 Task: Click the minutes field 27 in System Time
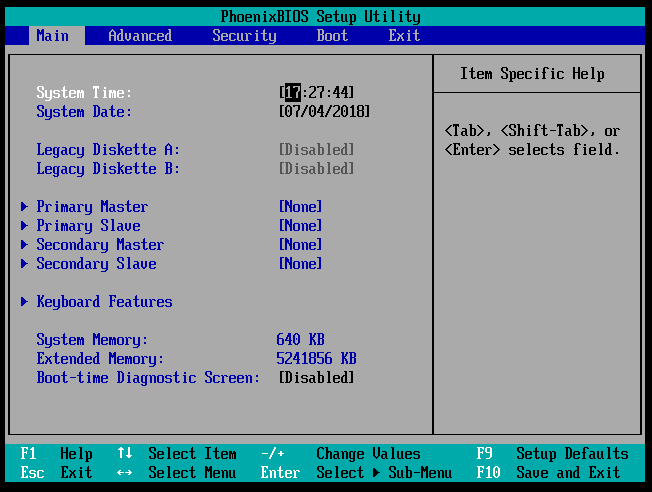tap(316, 92)
